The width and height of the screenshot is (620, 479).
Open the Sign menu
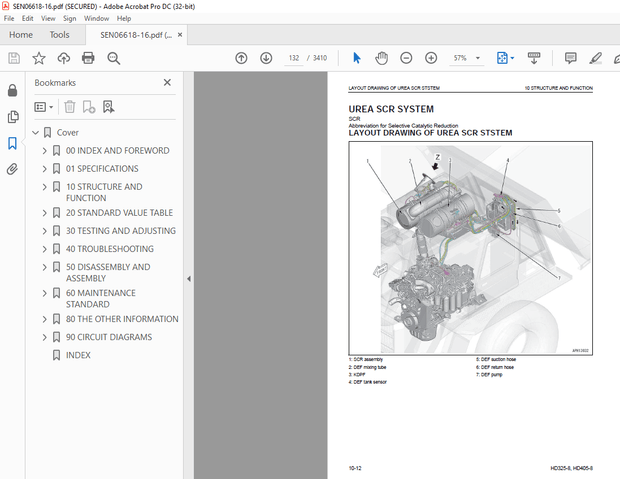[69, 18]
